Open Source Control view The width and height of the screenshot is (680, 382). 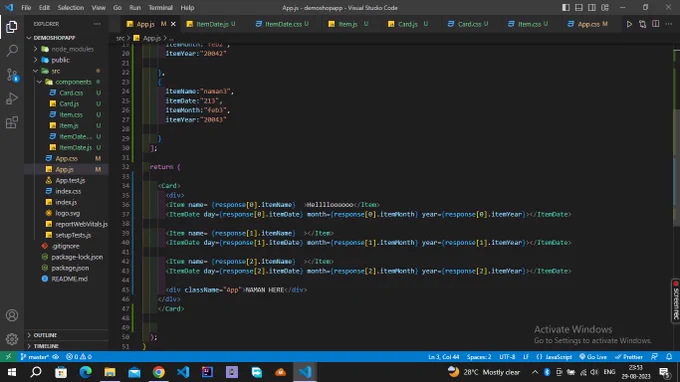tap(12, 75)
